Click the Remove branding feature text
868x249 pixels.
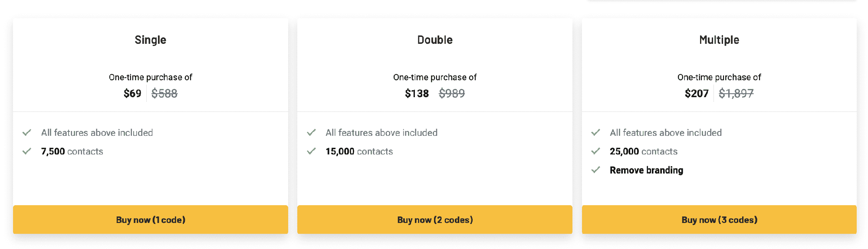(646, 170)
